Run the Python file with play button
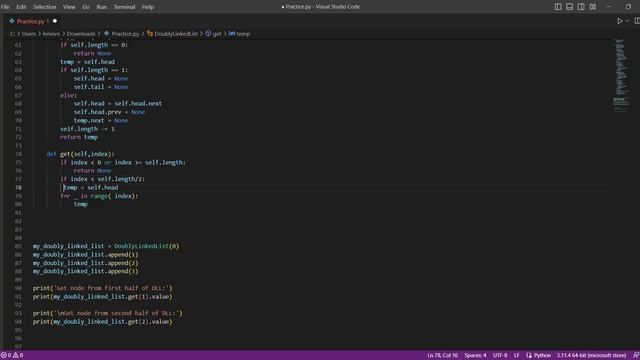640x360 pixels. [x=620, y=21]
